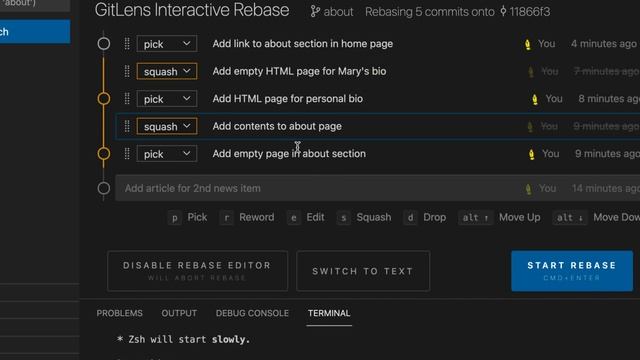
Task: Click author avatar on 'Add article for 2nd news item' row
Action: click(528, 189)
